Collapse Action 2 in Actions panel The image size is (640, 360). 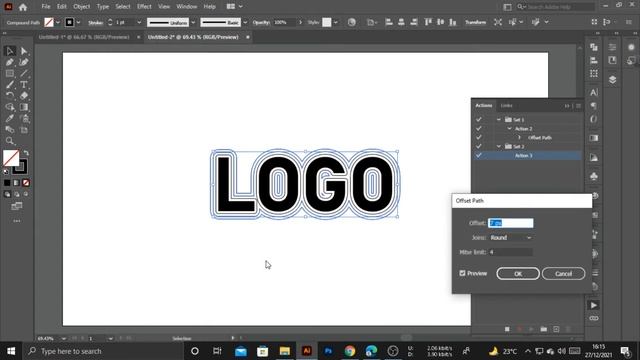509,129
